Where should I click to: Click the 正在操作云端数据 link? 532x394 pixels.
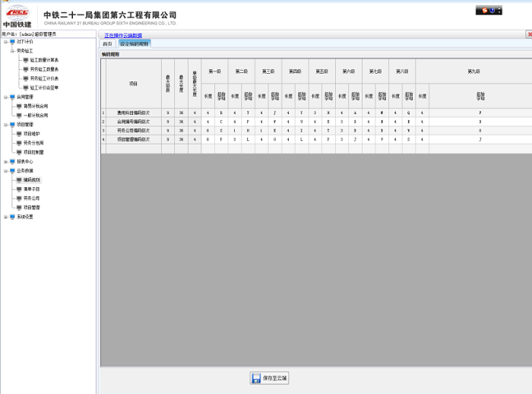[122, 36]
